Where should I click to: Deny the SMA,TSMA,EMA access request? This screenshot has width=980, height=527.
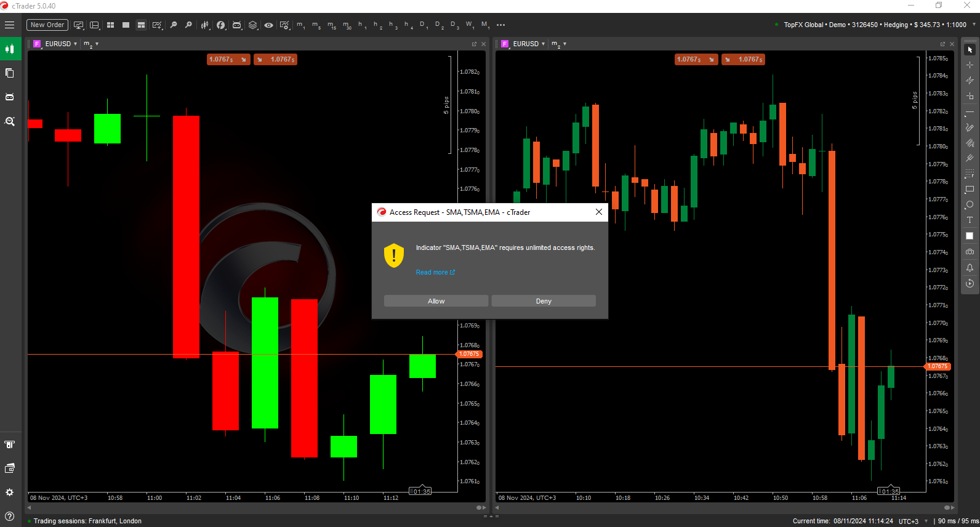coord(544,301)
